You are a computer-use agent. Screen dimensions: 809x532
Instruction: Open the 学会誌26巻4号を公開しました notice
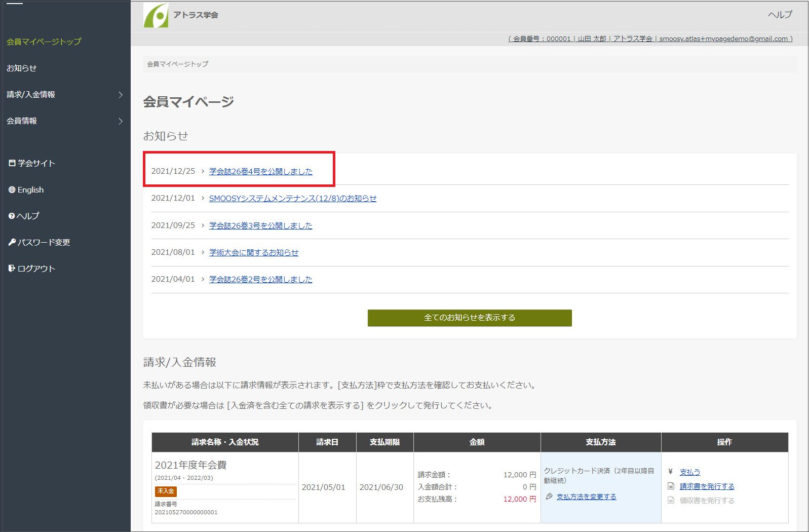[x=260, y=172]
